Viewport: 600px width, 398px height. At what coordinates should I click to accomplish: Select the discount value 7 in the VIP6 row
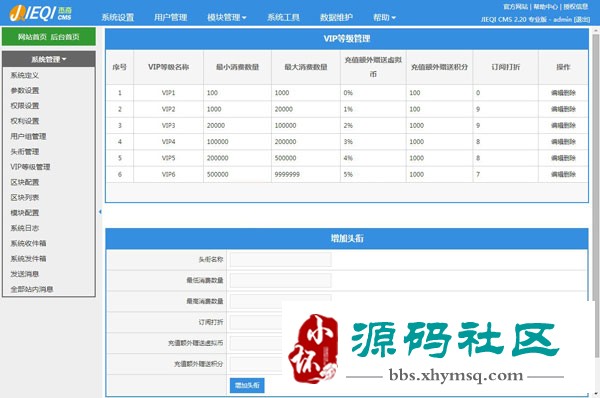click(505, 175)
